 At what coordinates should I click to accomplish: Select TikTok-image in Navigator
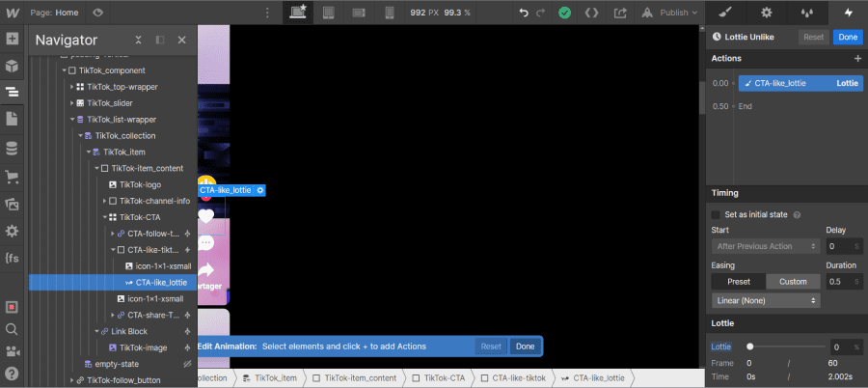coord(144,347)
